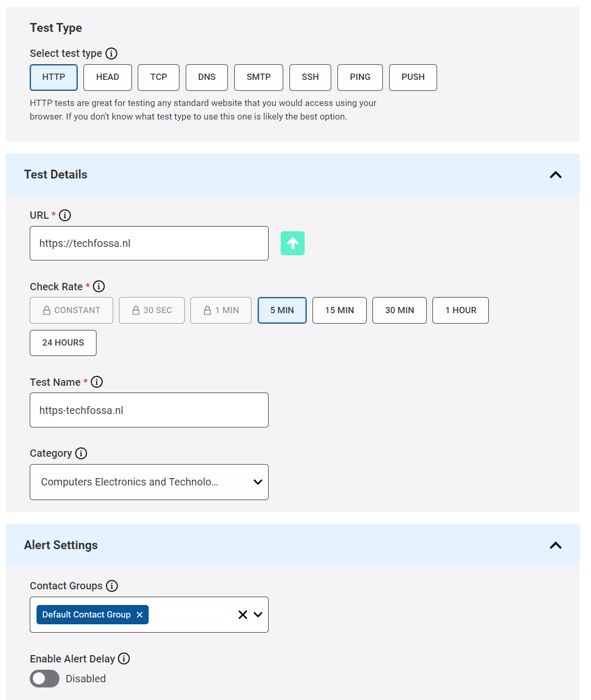This screenshot has width=591, height=700.
Task: Select the 24 HOURS check rate
Action: point(63,343)
